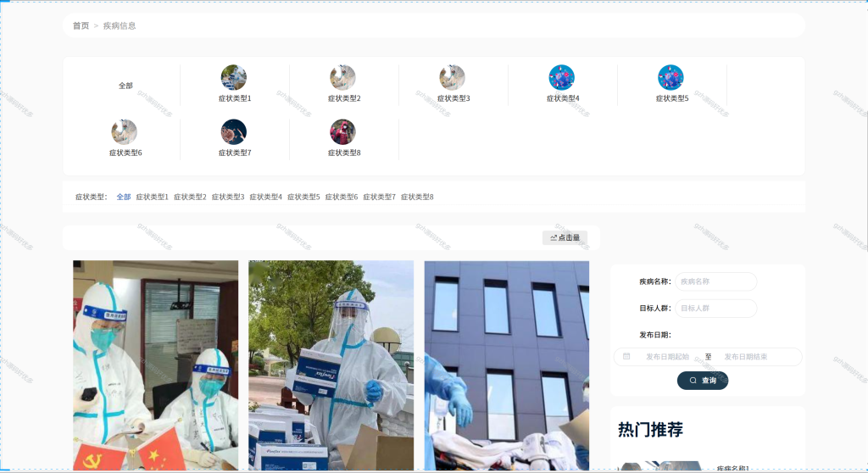Pick the 症状类型5 category icon
The width and height of the screenshot is (868, 473).
(670, 77)
